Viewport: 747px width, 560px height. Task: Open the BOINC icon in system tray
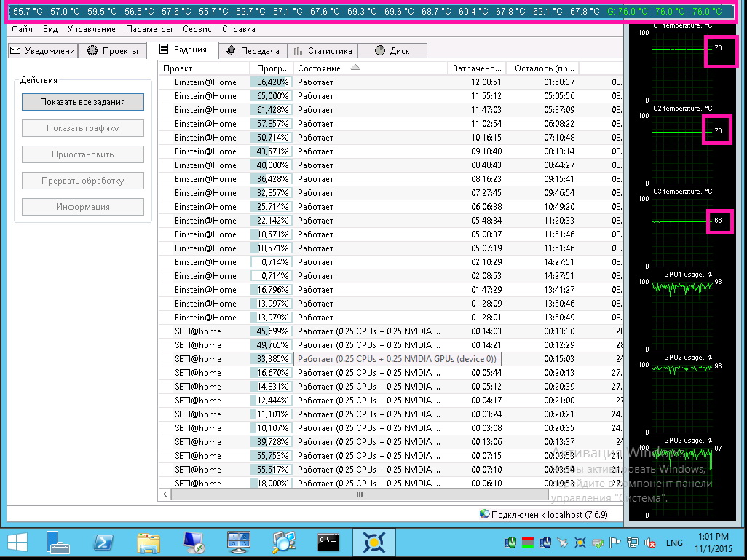(x=580, y=543)
